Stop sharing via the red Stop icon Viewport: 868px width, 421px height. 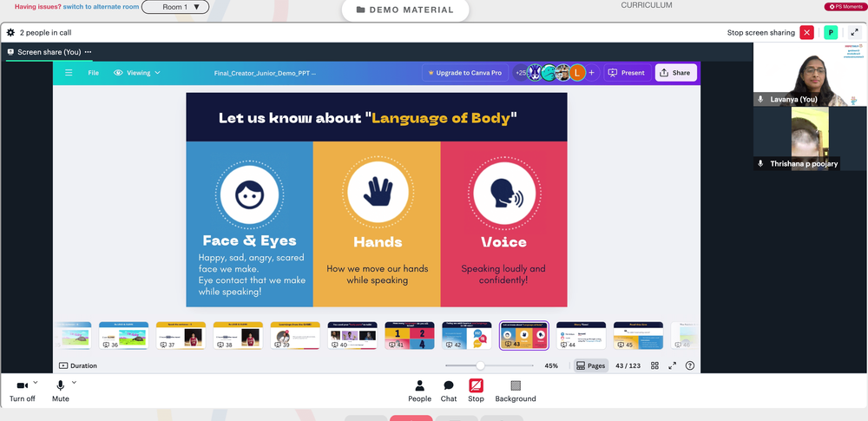[x=476, y=385]
